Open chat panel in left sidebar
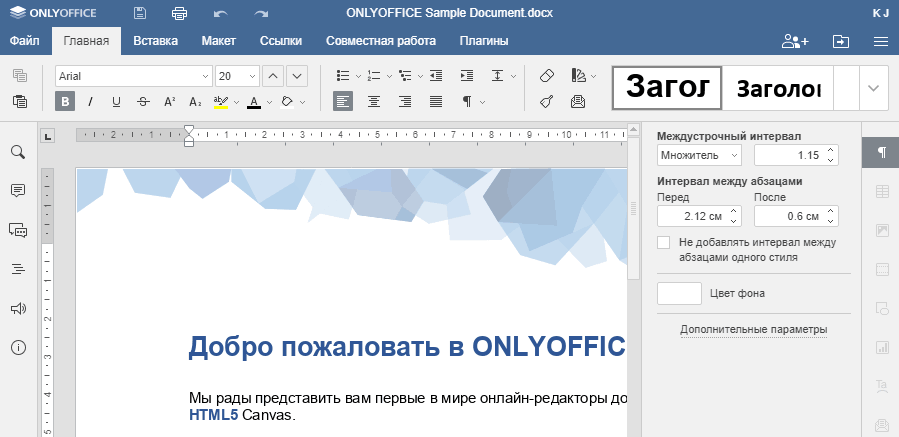 coord(18,230)
